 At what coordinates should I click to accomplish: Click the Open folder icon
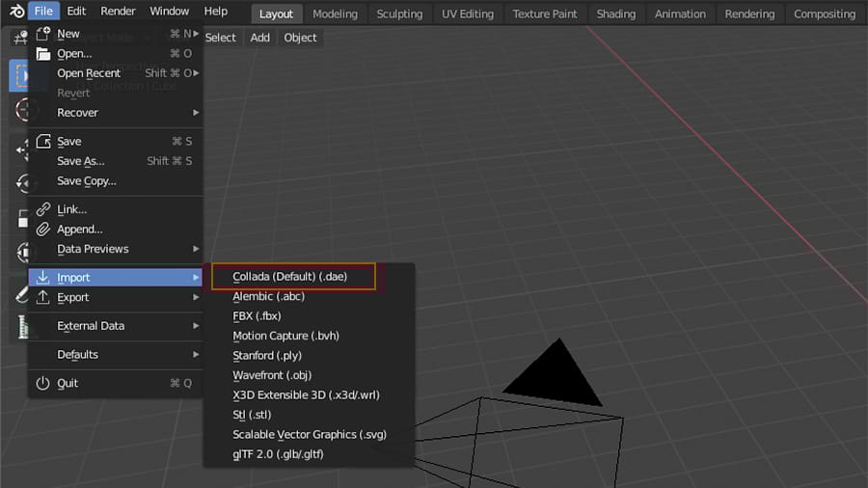click(43, 54)
